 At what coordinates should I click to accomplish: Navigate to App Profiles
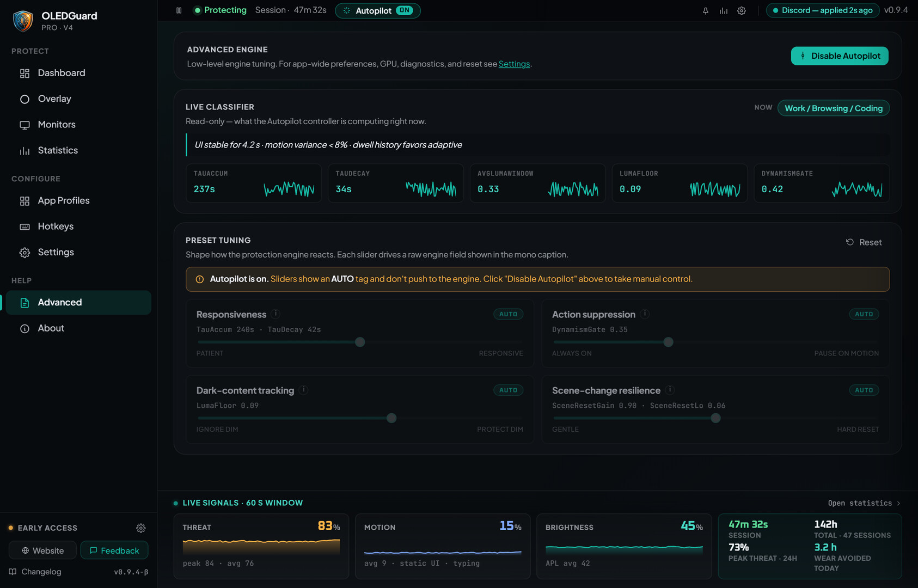[79, 201]
